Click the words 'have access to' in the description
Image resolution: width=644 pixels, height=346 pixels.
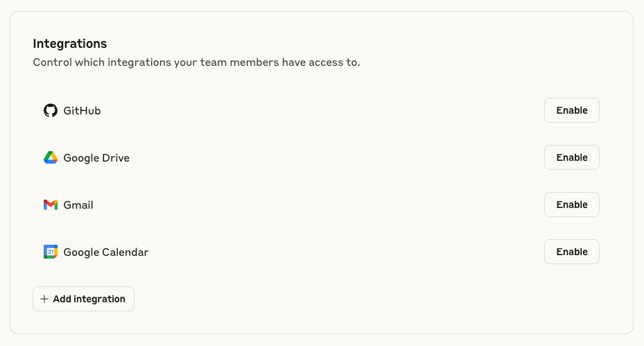(321, 62)
